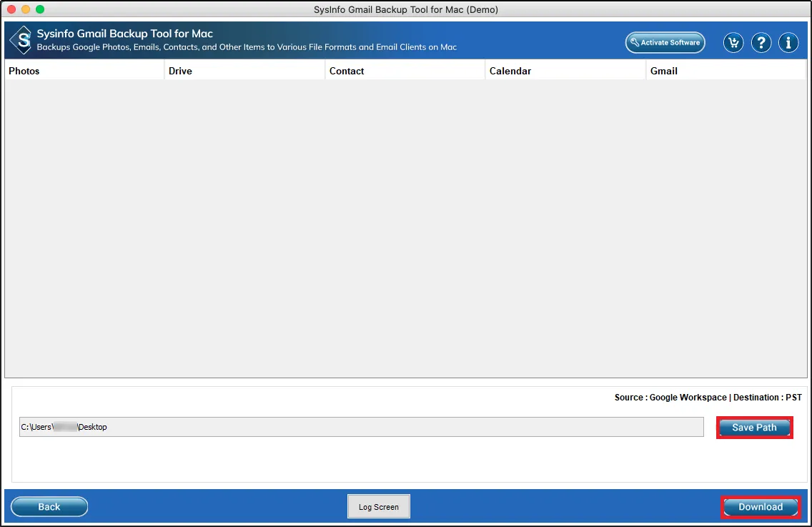This screenshot has width=812, height=527.
Task: Select the Drive column header
Action: (244, 71)
